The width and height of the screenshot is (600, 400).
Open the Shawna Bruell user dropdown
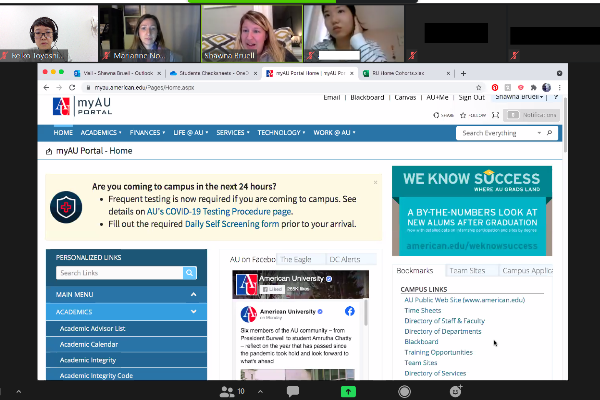click(519, 97)
